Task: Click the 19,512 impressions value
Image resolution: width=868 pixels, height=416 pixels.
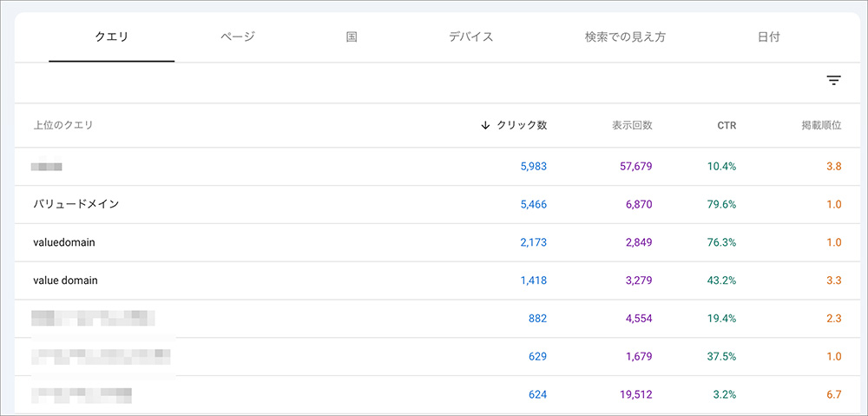Action: pos(636,395)
